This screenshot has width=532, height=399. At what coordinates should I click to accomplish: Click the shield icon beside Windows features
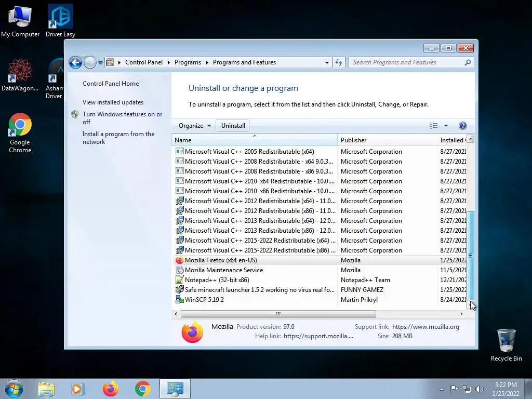pyautogui.click(x=75, y=114)
